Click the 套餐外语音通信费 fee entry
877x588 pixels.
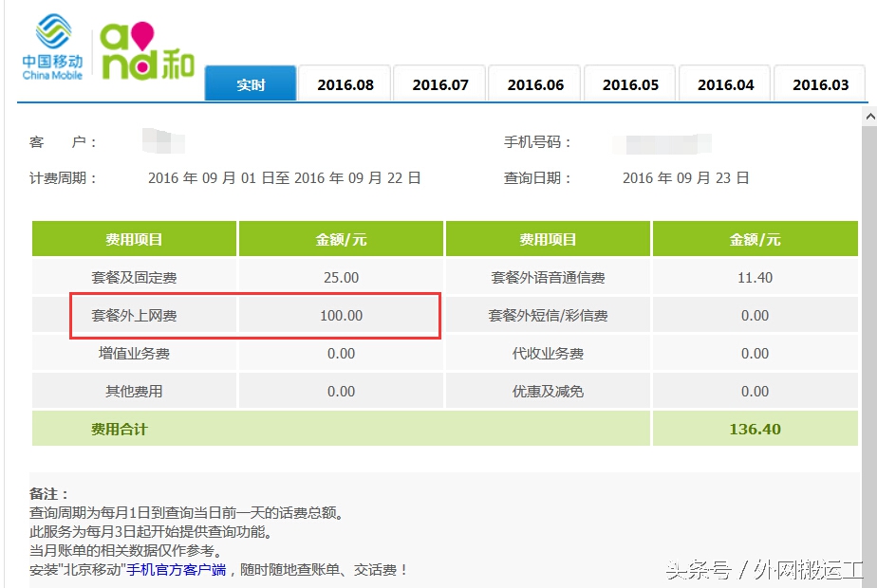coord(547,276)
